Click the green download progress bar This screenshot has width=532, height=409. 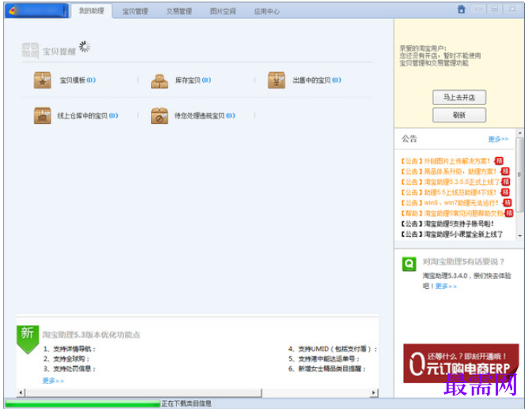click(x=82, y=403)
